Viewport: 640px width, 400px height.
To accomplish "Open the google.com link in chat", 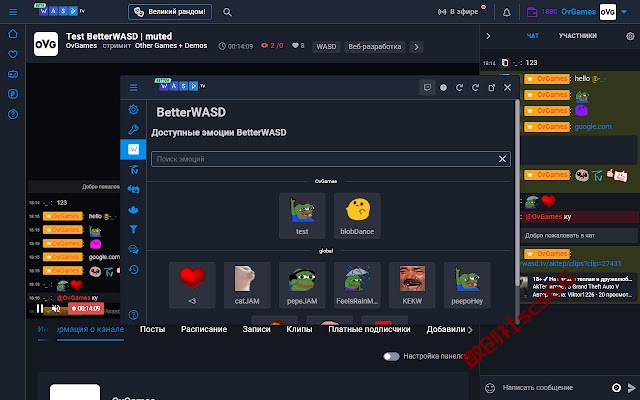I will point(593,127).
